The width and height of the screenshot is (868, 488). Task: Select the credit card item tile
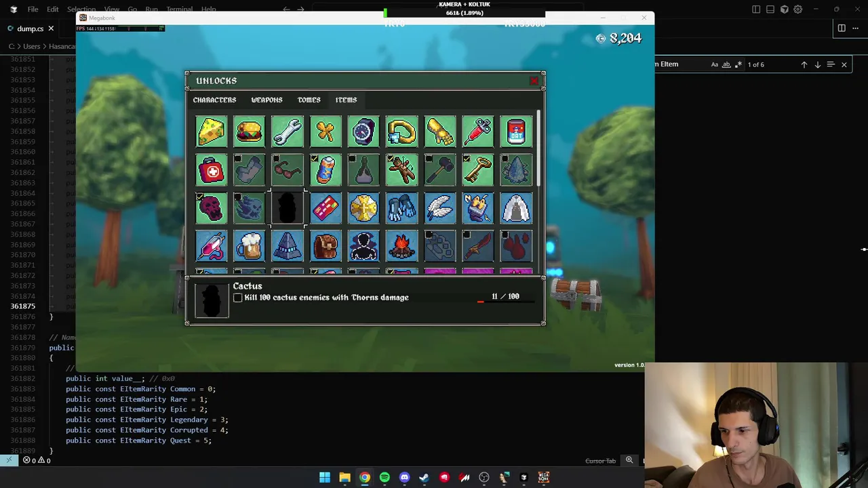[325, 208]
